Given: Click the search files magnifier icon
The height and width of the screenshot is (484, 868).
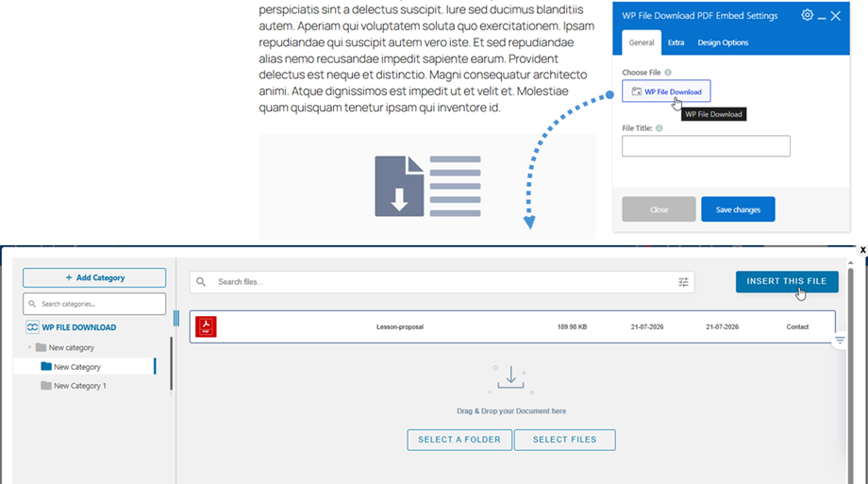Looking at the screenshot, I should pos(201,282).
